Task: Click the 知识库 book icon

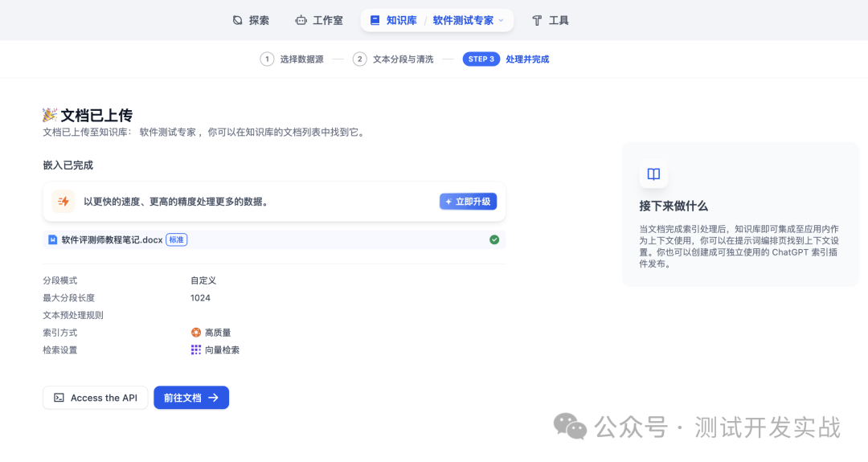Action: pos(375,20)
